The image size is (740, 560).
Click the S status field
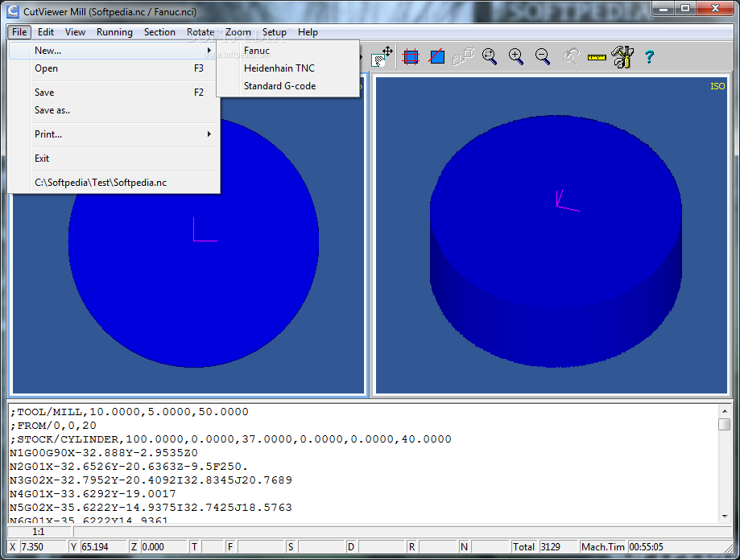coord(320,547)
